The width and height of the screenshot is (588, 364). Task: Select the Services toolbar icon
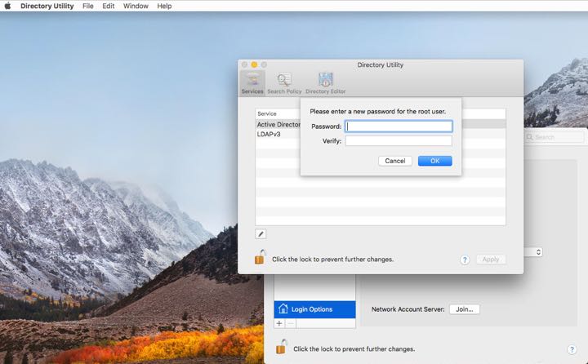[x=252, y=82]
